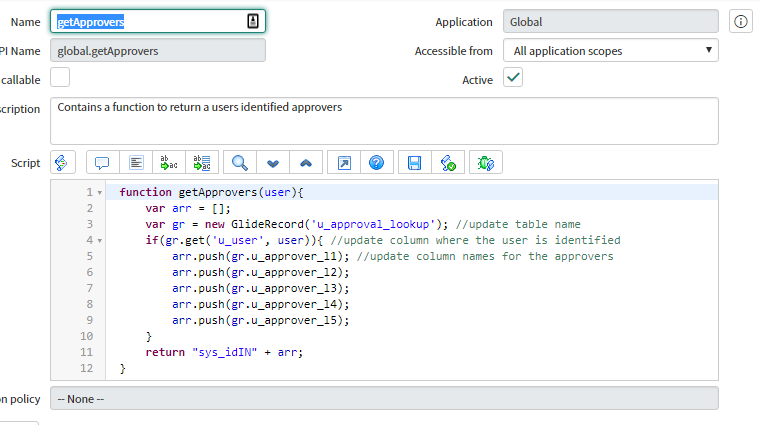Click find next down arrow icon
The width and height of the screenshot is (760, 425).
pos(273,163)
